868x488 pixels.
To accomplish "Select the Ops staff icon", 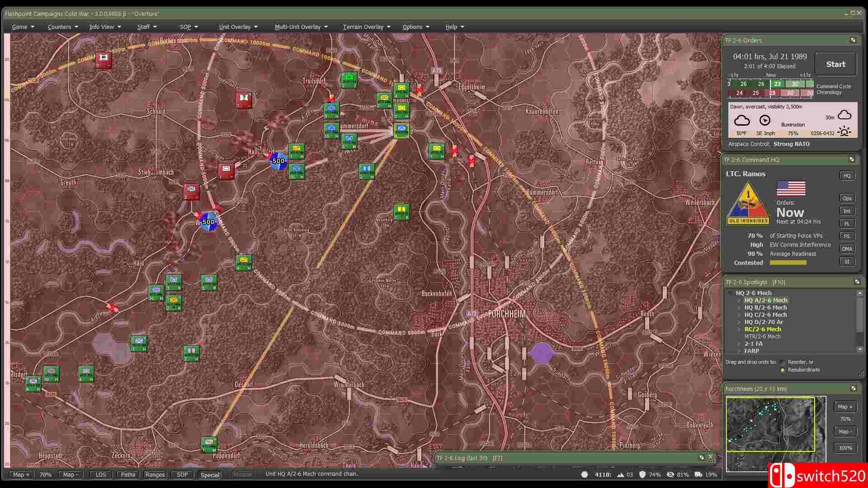I will [847, 198].
